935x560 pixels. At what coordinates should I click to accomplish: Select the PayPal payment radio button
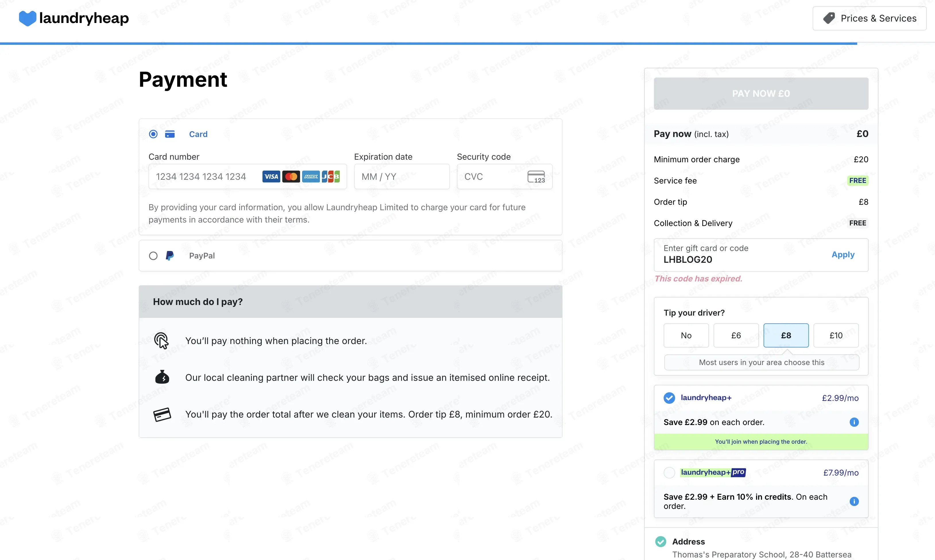(x=153, y=256)
